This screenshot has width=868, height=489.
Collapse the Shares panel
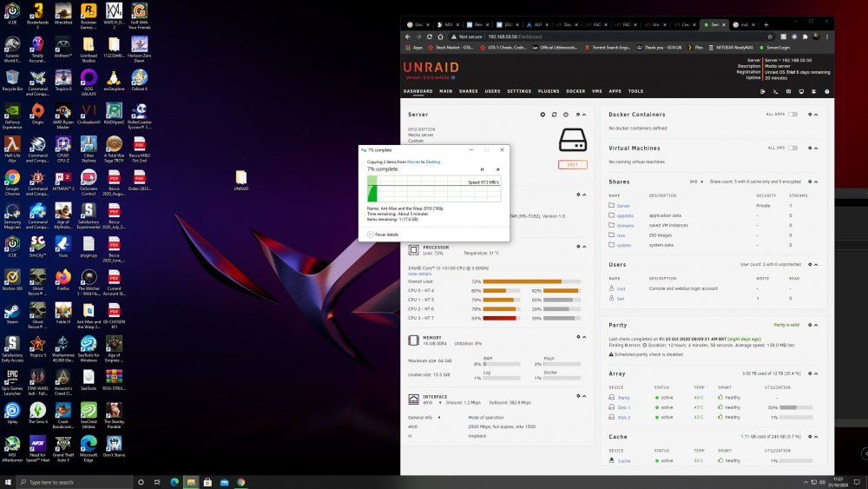[816, 182]
